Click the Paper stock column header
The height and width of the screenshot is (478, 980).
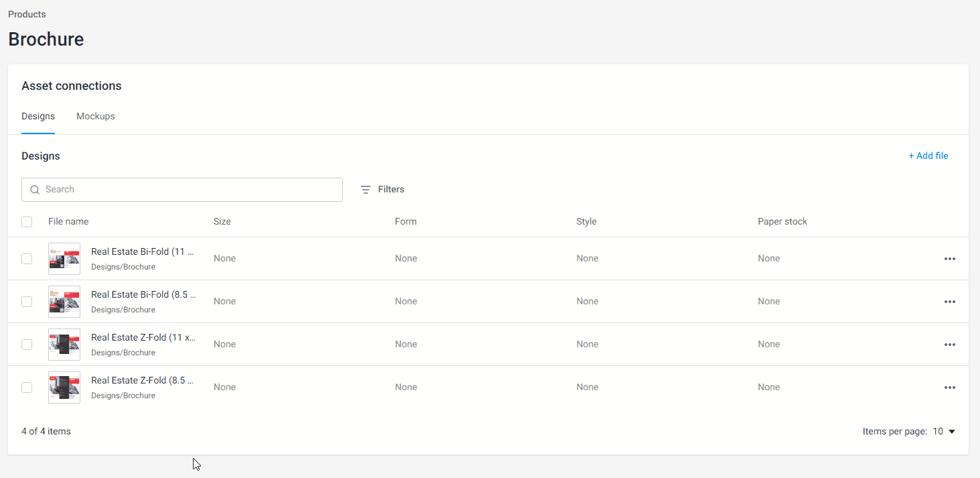[x=782, y=222]
